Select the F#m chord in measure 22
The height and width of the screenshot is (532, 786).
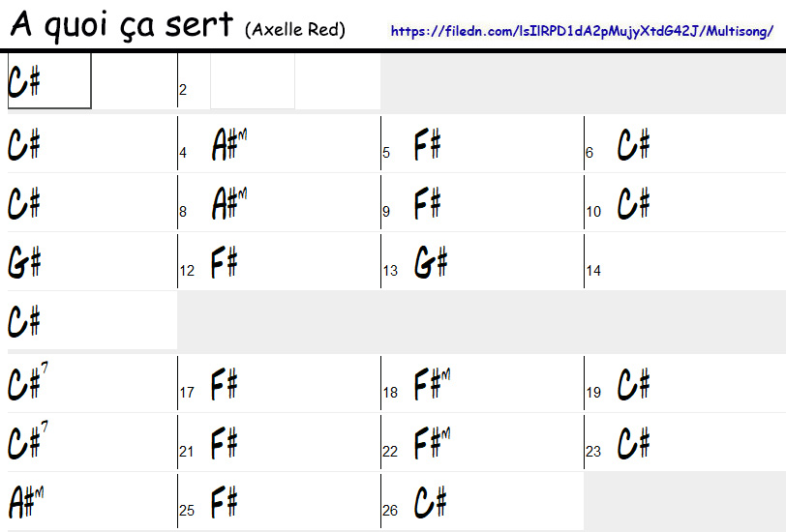click(432, 444)
